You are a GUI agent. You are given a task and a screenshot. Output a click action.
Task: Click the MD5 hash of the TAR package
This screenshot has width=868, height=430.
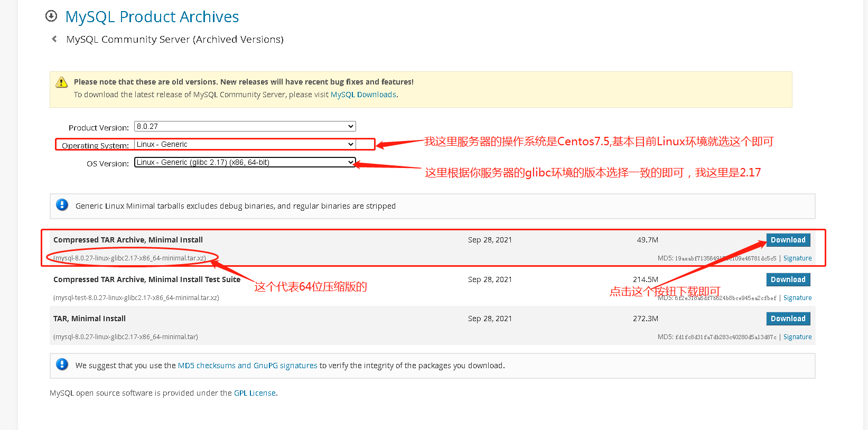tap(725, 337)
